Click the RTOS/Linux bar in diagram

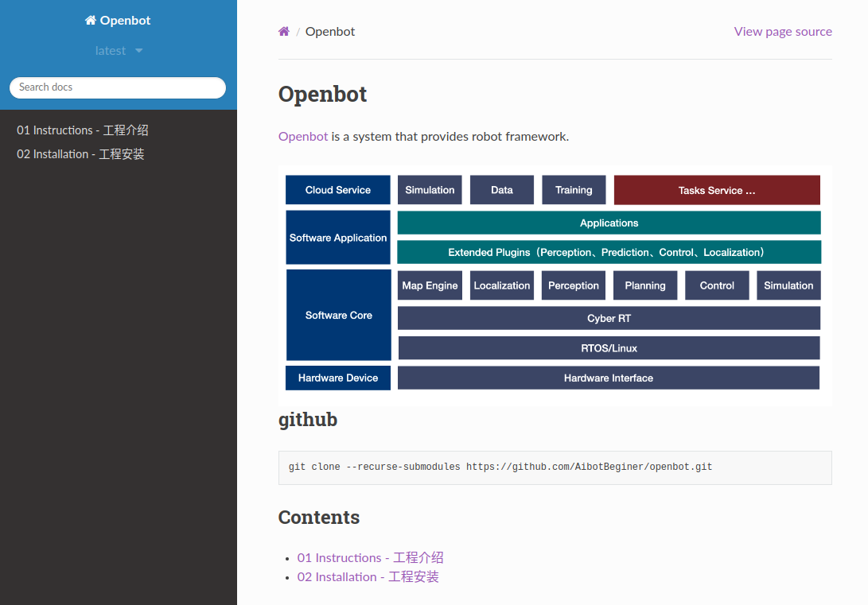(x=609, y=348)
